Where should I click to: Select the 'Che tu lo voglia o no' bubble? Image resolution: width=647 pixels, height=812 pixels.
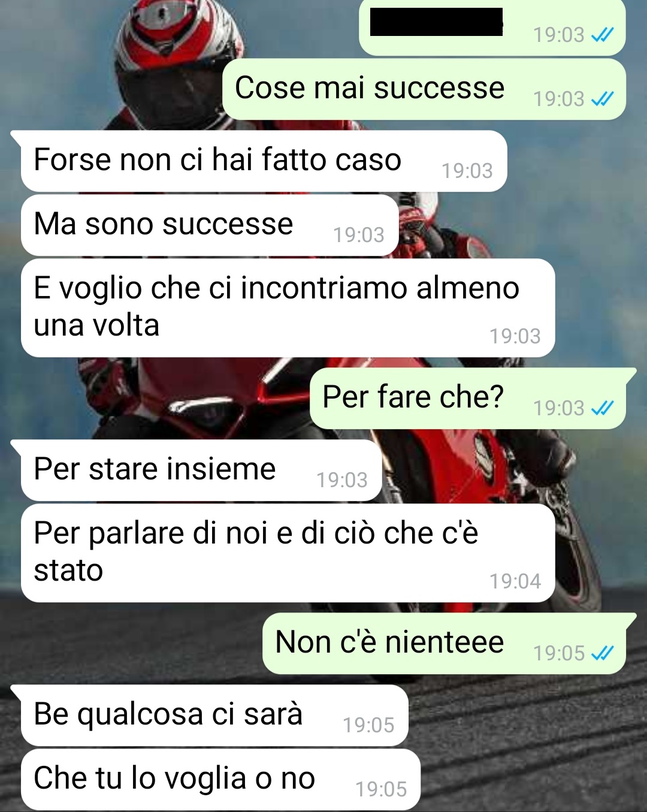pos(220,780)
